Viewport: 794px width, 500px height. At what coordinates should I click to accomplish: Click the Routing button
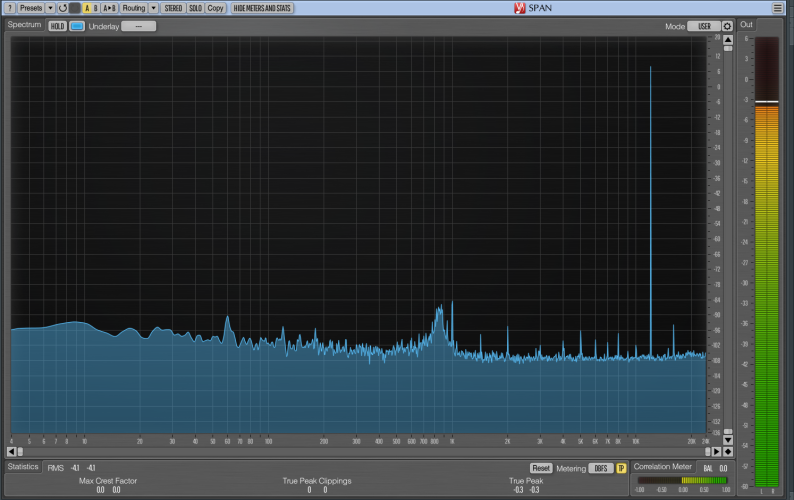coord(134,8)
